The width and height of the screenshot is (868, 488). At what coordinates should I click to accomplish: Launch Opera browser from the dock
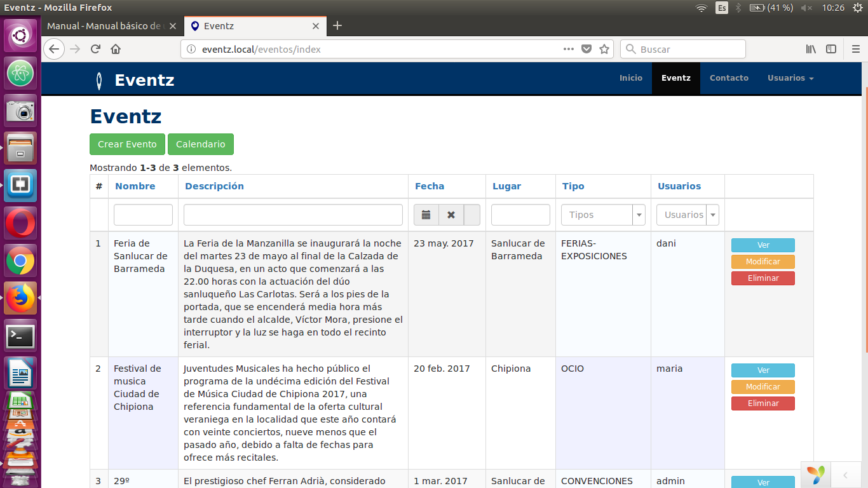point(21,223)
